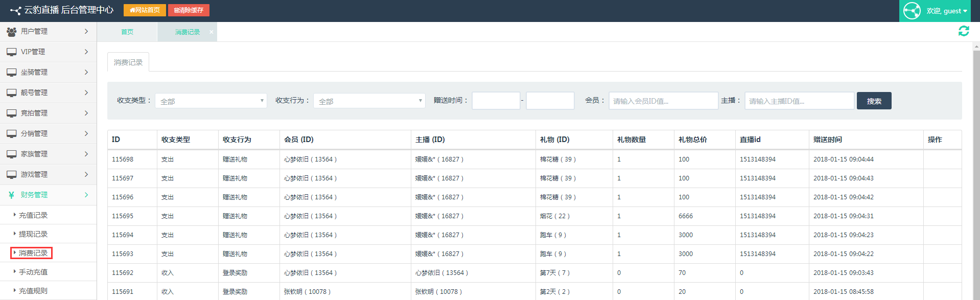
Task: Click the monitor icon next to 坐骑管理
Action: [x=11, y=73]
